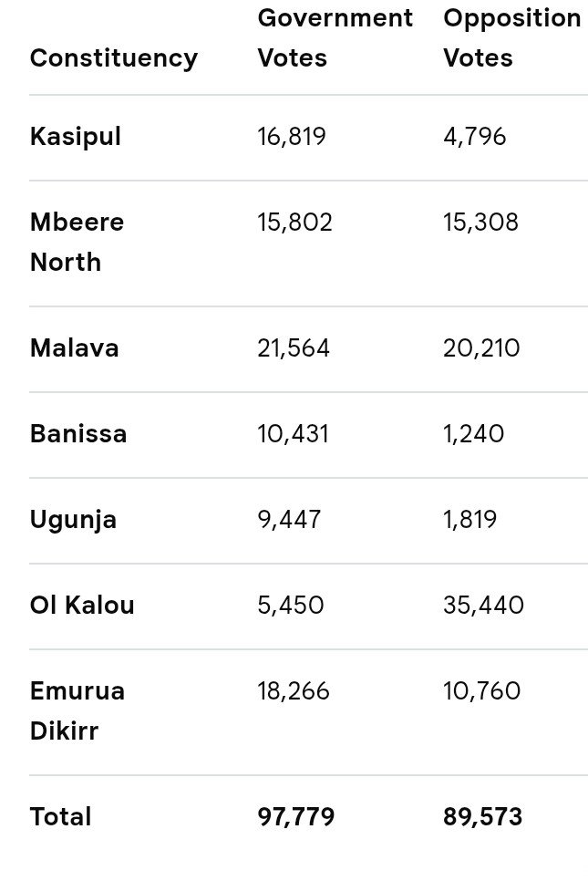Select the Opposition Votes column header

pyautogui.click(x=511, y=38)
